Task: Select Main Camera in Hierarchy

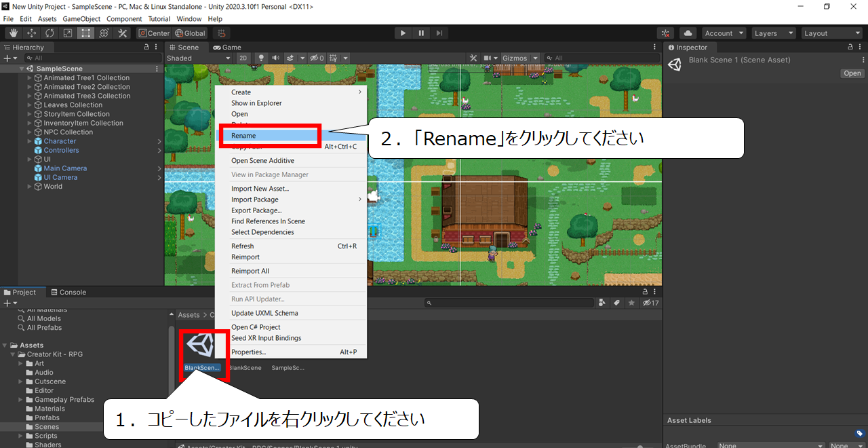Action: click(65, 168)
